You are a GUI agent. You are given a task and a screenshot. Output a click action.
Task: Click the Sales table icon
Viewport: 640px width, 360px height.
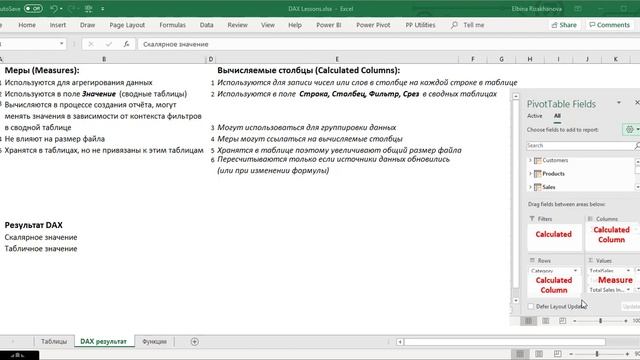click(538, 187)
